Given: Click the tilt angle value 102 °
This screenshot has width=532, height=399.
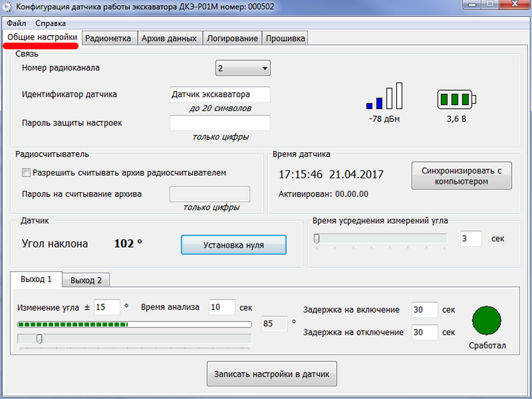Looking at the screenshot, I should tap(128, 243).
